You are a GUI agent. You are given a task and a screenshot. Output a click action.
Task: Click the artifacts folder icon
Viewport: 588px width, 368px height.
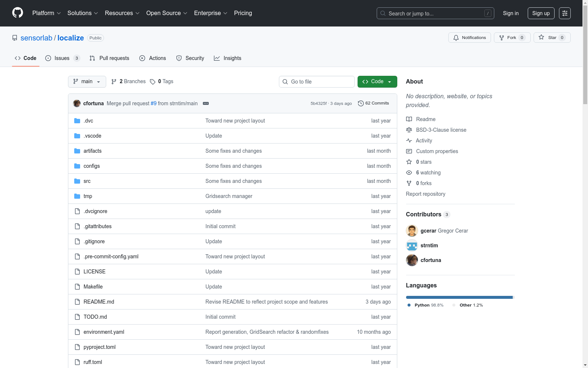coord(77,151)
